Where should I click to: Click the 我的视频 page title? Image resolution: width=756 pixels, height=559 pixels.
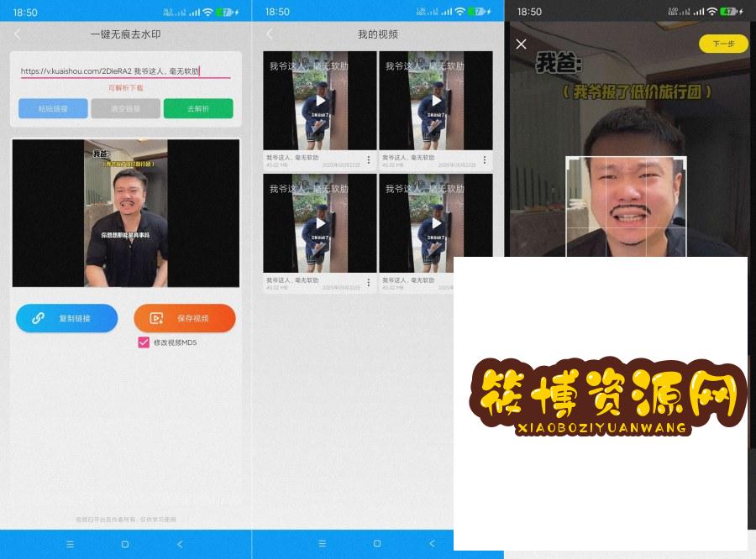click(x=378, y=34)
